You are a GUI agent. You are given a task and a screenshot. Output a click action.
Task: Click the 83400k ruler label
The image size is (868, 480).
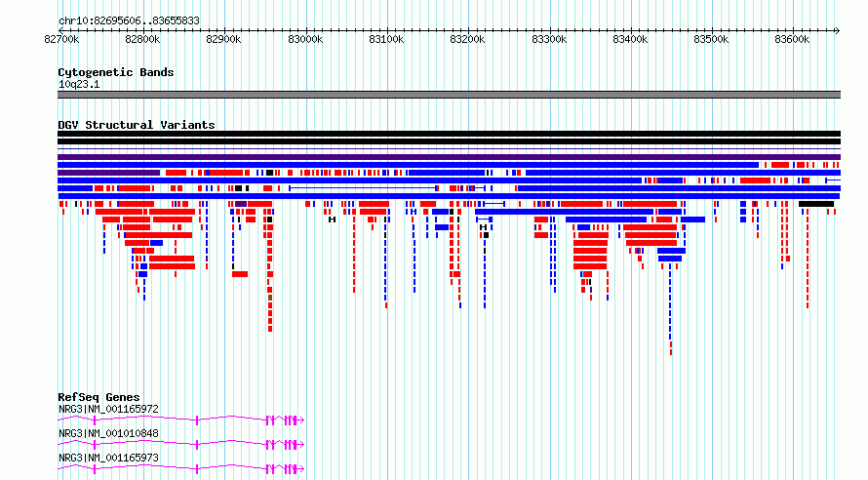(630, 40)
